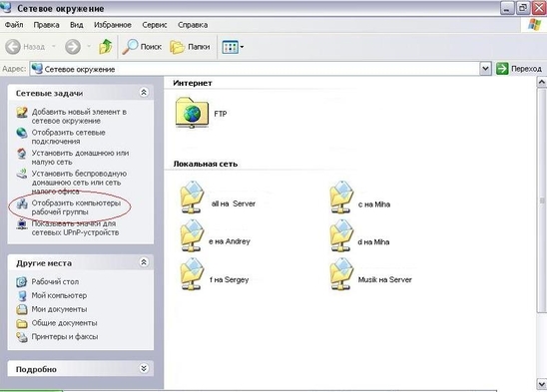Click link 'Показывать значки для сетевых UPnP-устройств'

pos(75,228)
